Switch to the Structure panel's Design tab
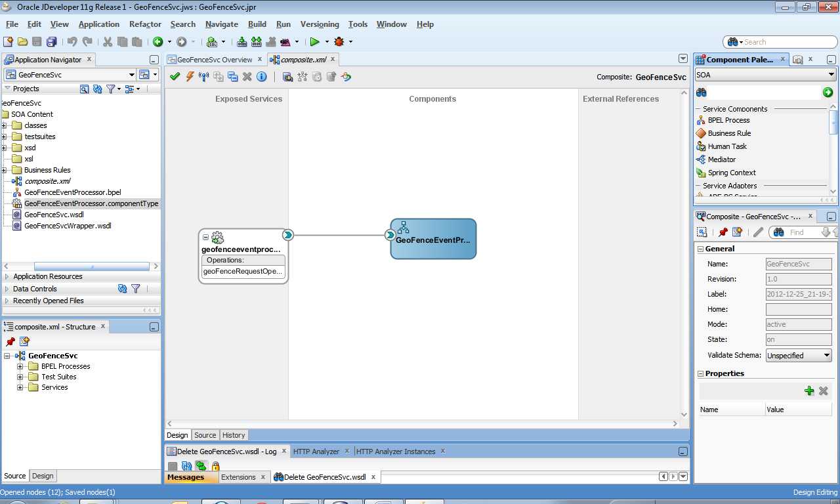This screenshot has width=840, height=504. (43, 476)
